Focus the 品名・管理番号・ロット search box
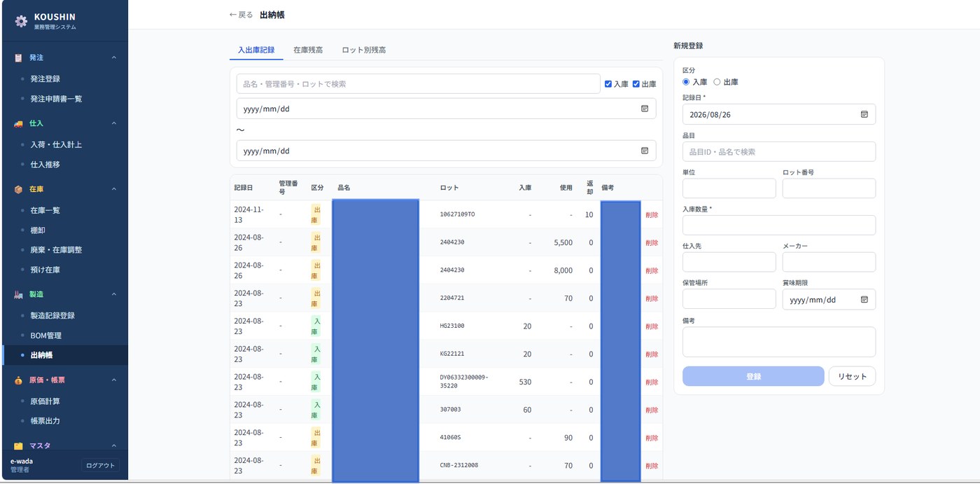This screenshot has height=484, width=980. 419,84
